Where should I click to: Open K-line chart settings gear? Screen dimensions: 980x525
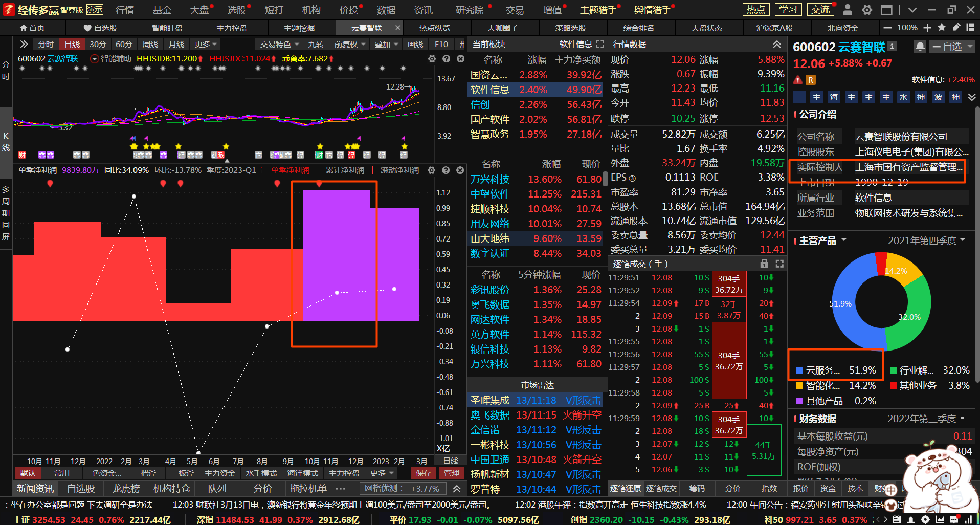click(432, 59)
